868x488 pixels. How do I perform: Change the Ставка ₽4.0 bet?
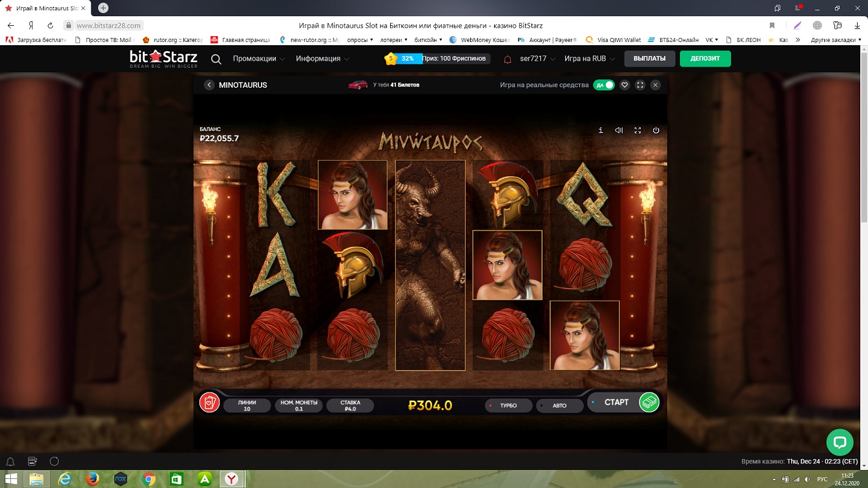350,405
